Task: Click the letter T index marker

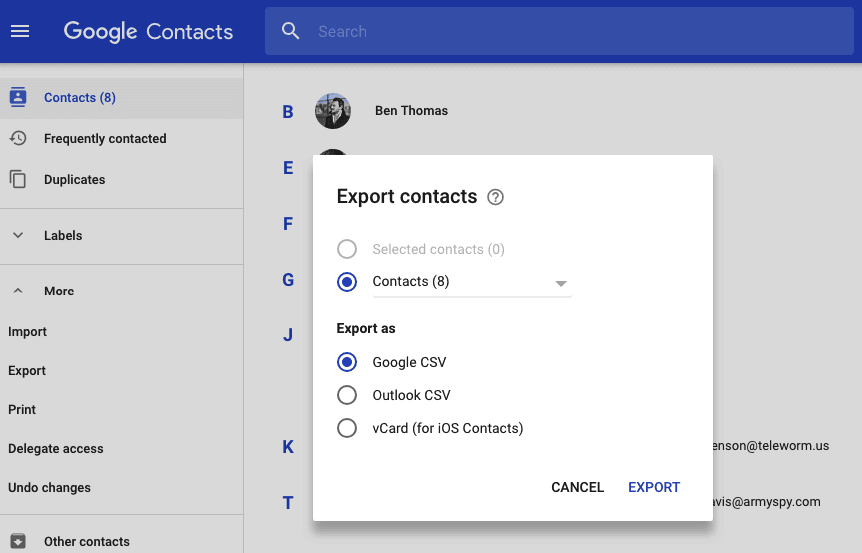Action: (288, 503)
